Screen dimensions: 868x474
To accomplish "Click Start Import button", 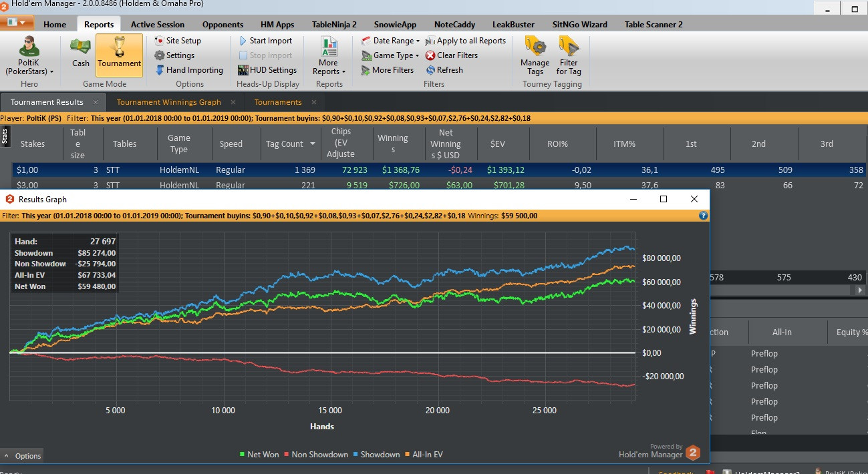I will coord(266,41).
